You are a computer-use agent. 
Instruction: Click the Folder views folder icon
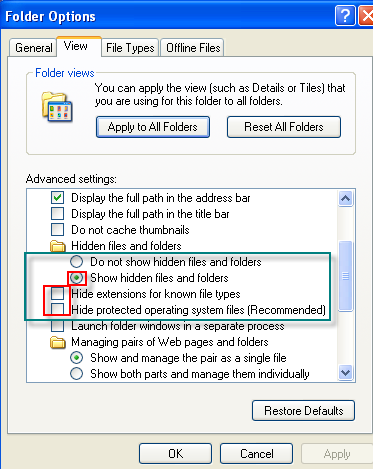coord(57,107)
